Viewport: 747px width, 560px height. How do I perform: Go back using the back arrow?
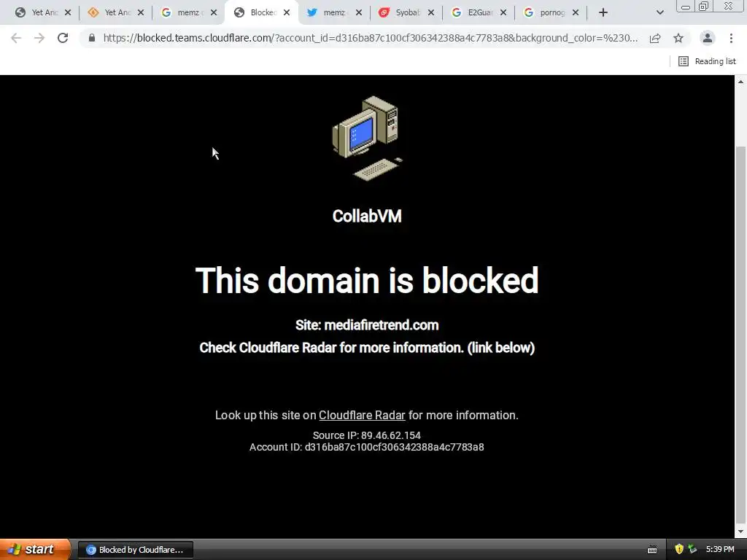pos(16,38)
